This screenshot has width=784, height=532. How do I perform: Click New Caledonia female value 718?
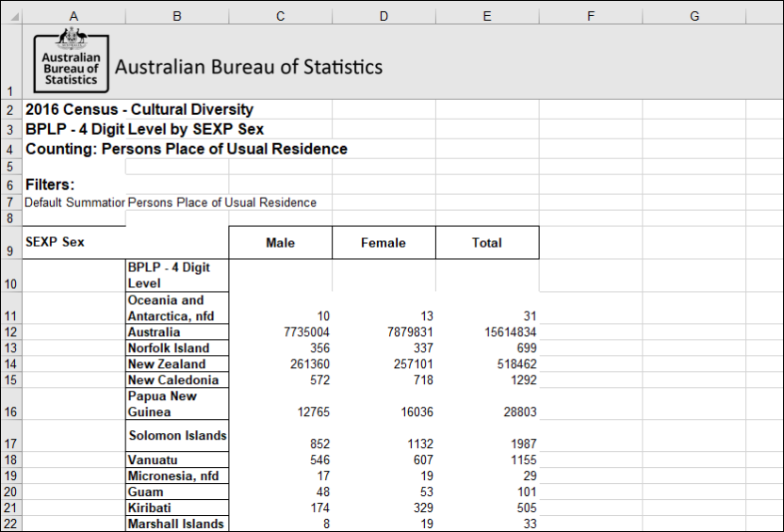(423, 380)
